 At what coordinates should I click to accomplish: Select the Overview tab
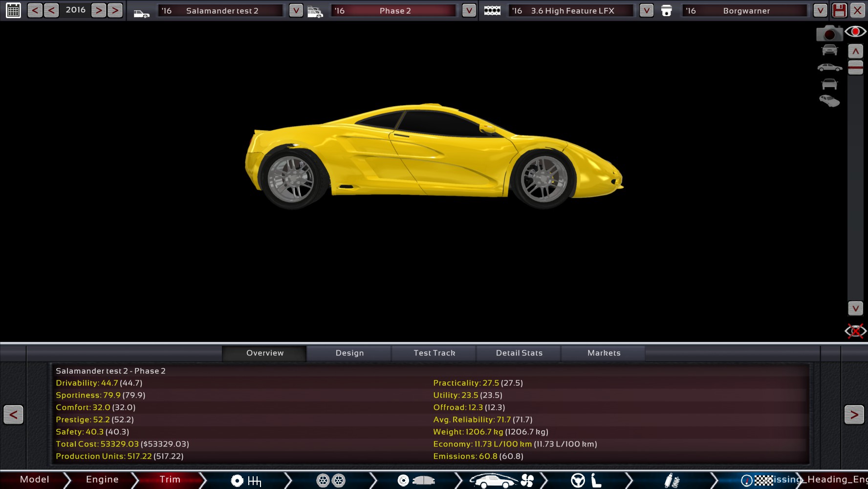tap(264, 353)
